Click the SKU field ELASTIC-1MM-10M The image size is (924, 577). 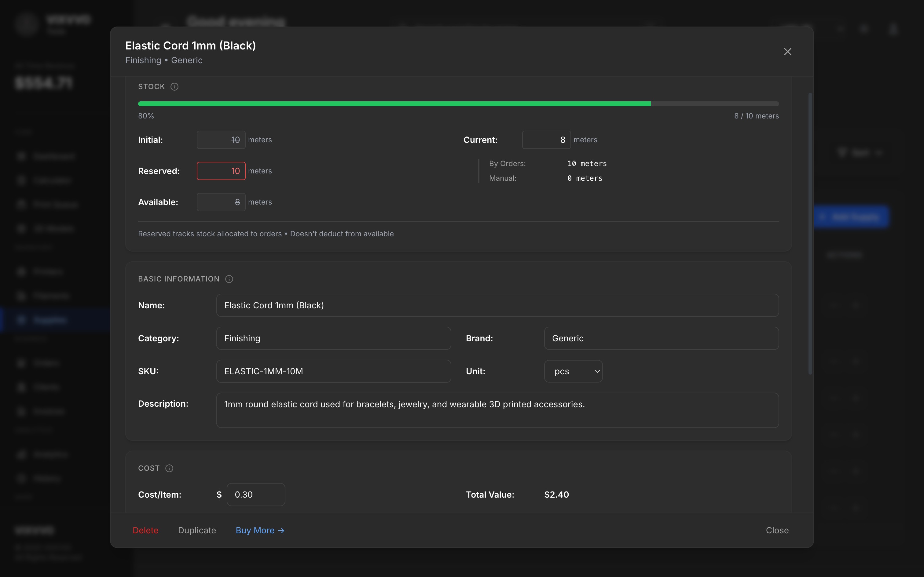[x=333, y=371]
